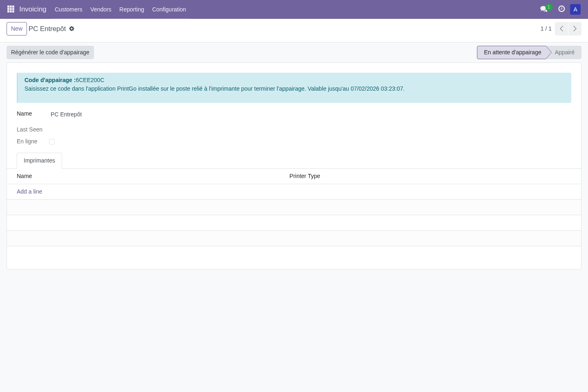This screenshot has width=588, height=392.
Task: Click the Last Seen field label
Action: pyautogui.click(x=29, y=129)
